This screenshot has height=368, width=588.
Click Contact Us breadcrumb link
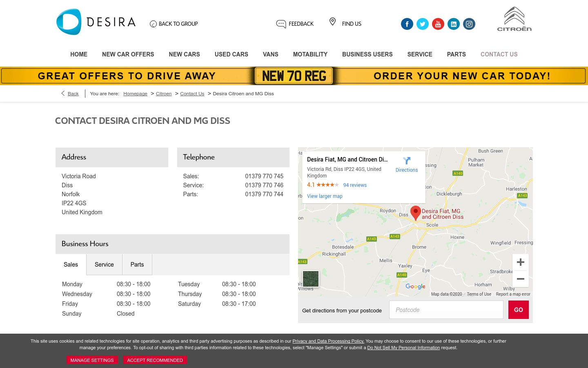(192, 94)
